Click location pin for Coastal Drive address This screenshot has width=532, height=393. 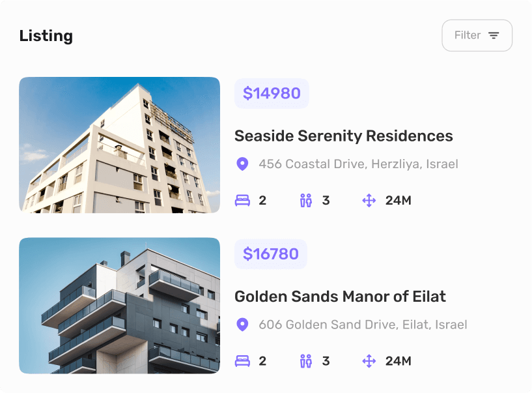(x=242, y=164)
